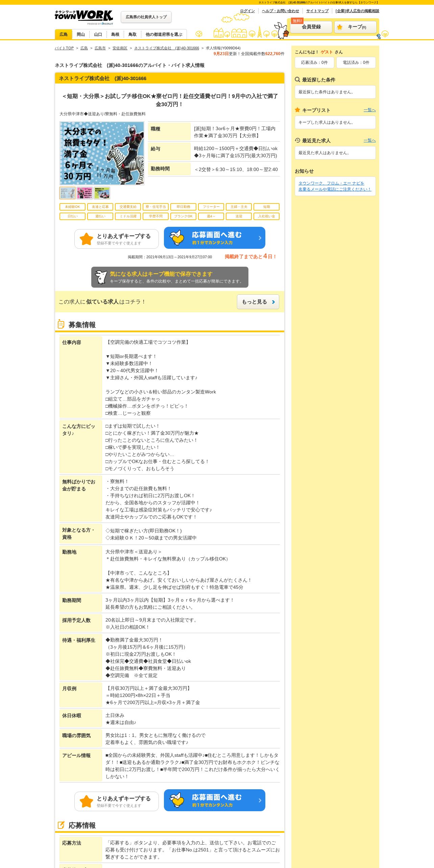Click the rabbit mascot in the gray keep banner

point(101,277)
